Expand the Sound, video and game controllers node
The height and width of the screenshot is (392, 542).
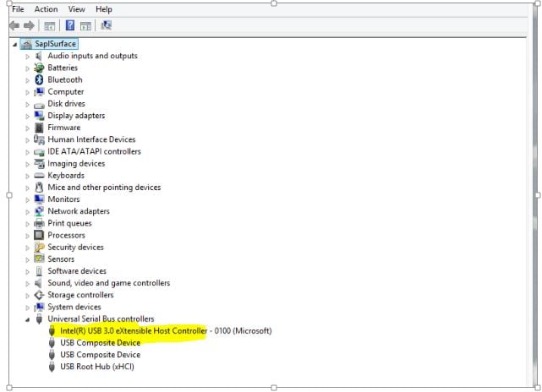(x=27, y=284)
